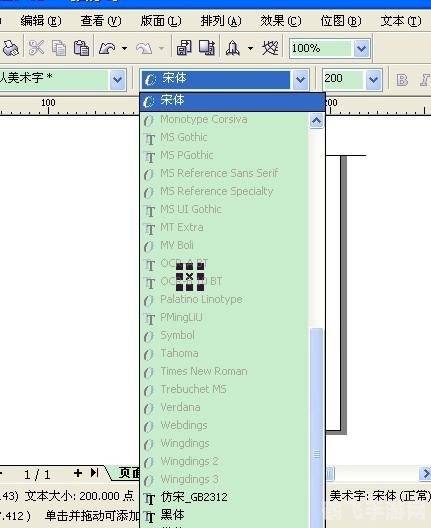The width and height of the screenshot is (431, 528).
Task: Click the font size field 200
Action: click(343, 79)
